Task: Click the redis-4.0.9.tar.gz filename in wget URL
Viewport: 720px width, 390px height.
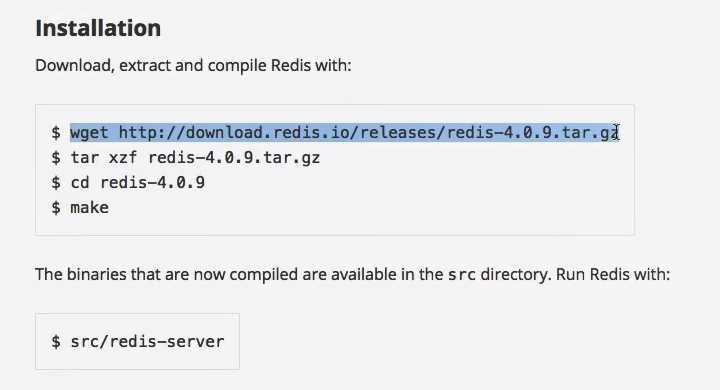Action: [x=533, y=133]
